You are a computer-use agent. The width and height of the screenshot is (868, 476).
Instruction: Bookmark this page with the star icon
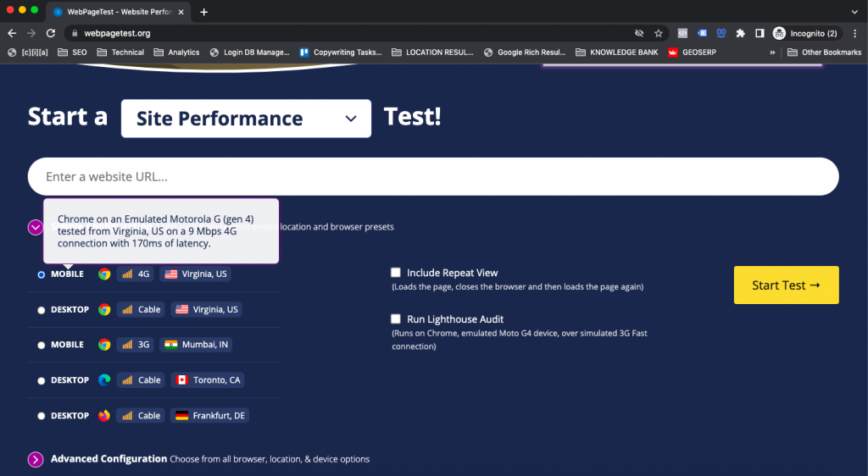point(659,33)
